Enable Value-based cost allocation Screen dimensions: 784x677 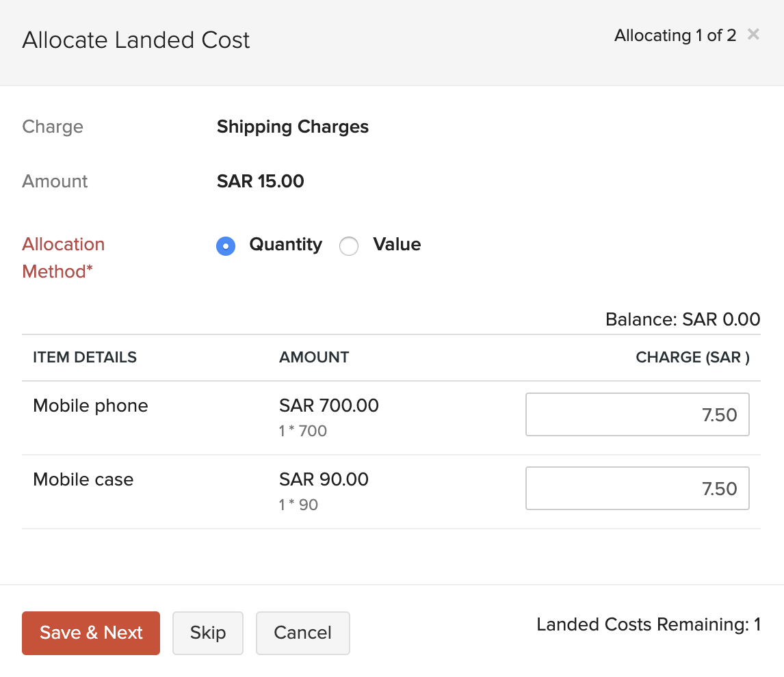coord(349,246)
